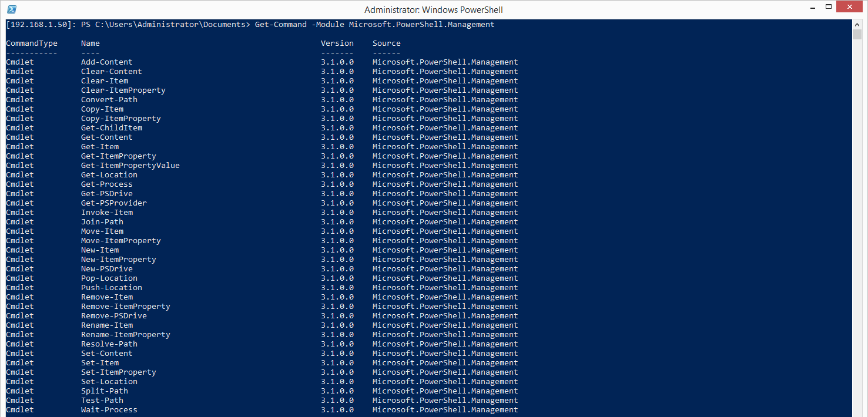Screen dimensions: 868x417
Task: Click the 'Set-Item' cmdlet name
Action: tap(100, 363)
